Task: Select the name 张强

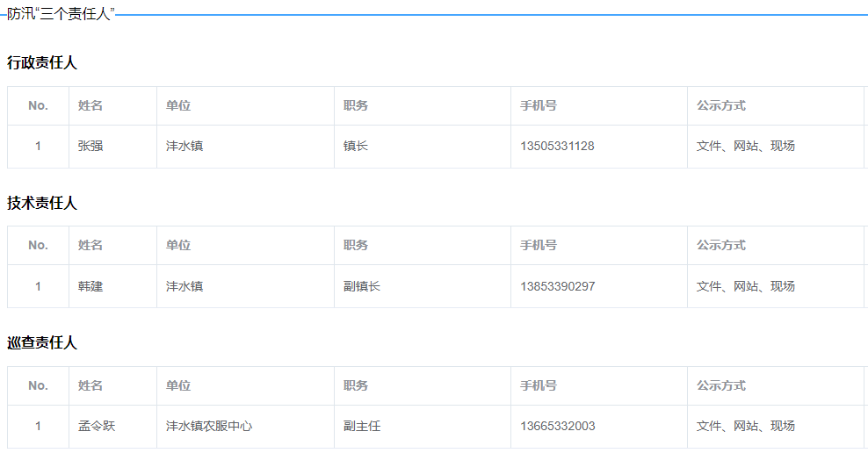Action: tap(90, 146)
